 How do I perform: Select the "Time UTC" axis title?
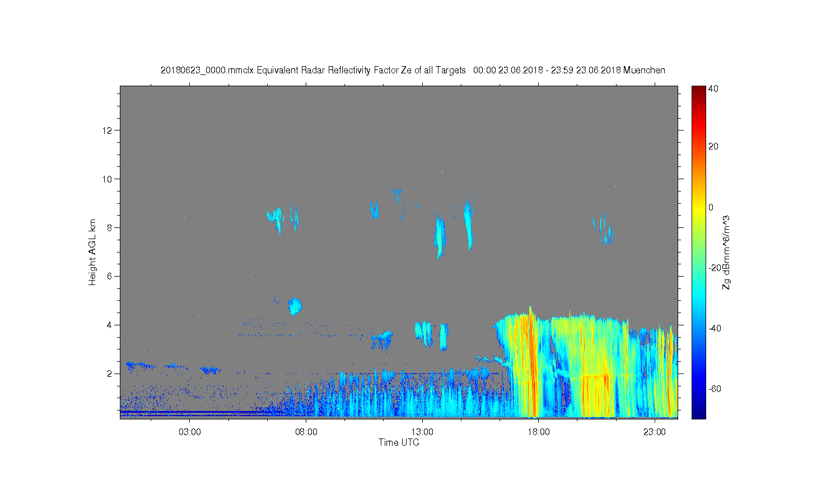(399, 442)
